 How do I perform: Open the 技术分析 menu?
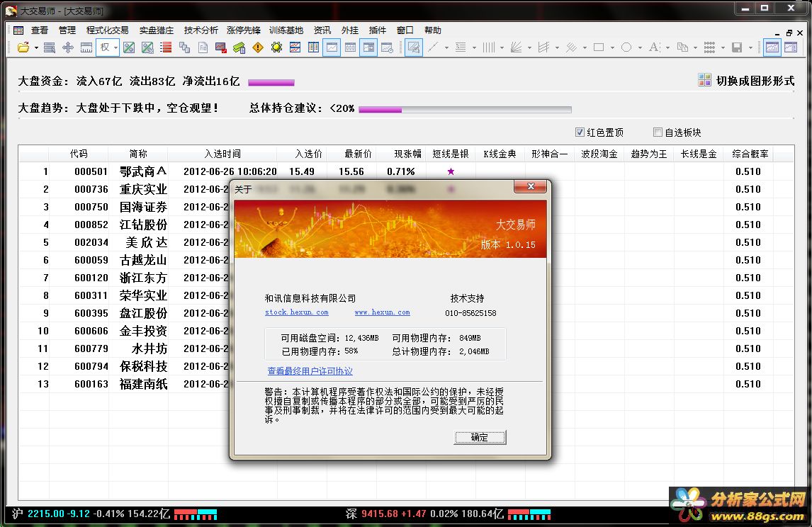click(201, 30)
